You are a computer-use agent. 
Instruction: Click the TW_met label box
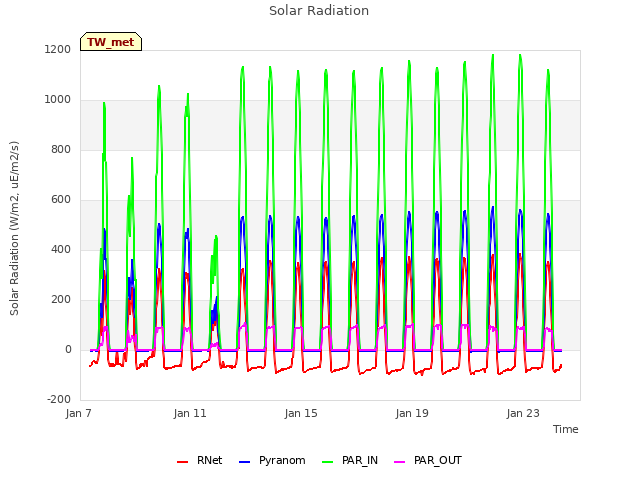pyautogui.click(x=111, y=42)
